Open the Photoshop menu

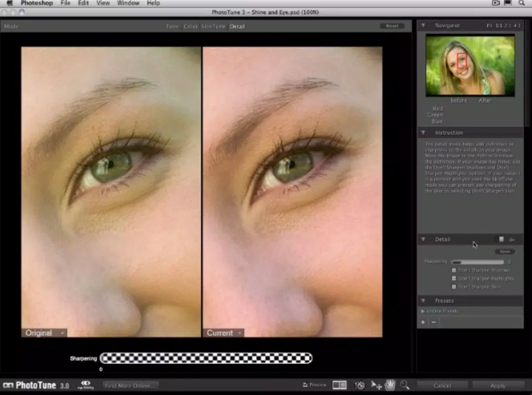37,3
